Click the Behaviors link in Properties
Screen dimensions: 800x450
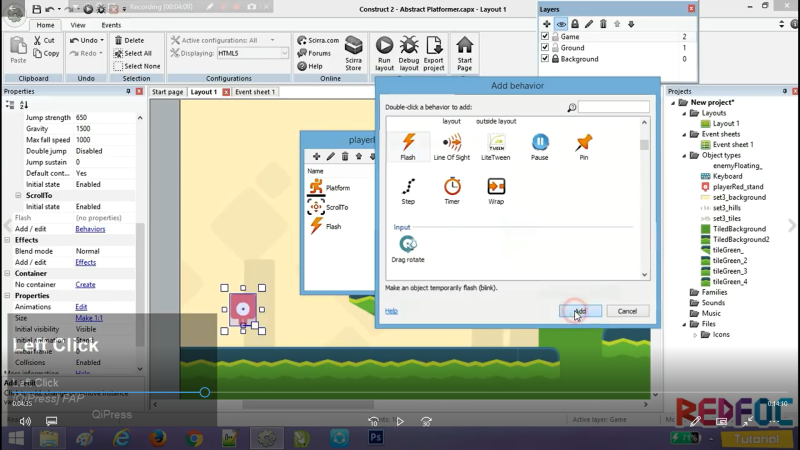tap(90, 229)
